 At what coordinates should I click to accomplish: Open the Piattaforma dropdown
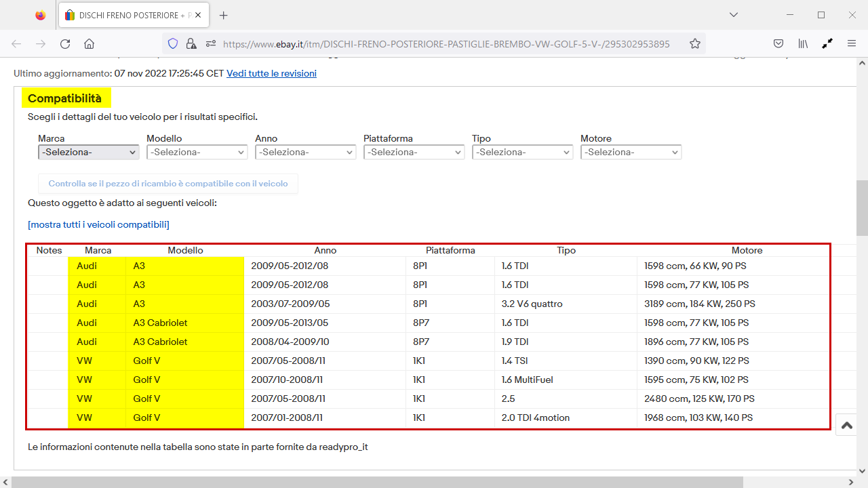click(x=414, y=152)
